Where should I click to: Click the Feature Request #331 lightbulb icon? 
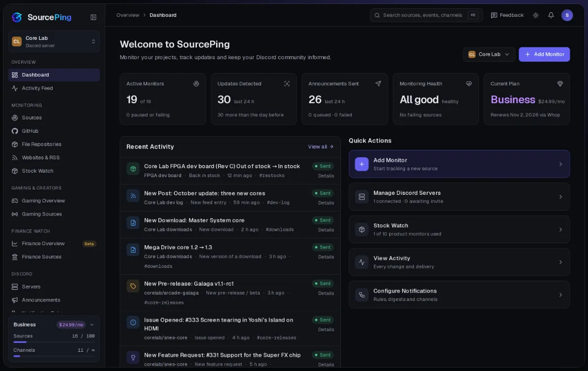(133, 358)
